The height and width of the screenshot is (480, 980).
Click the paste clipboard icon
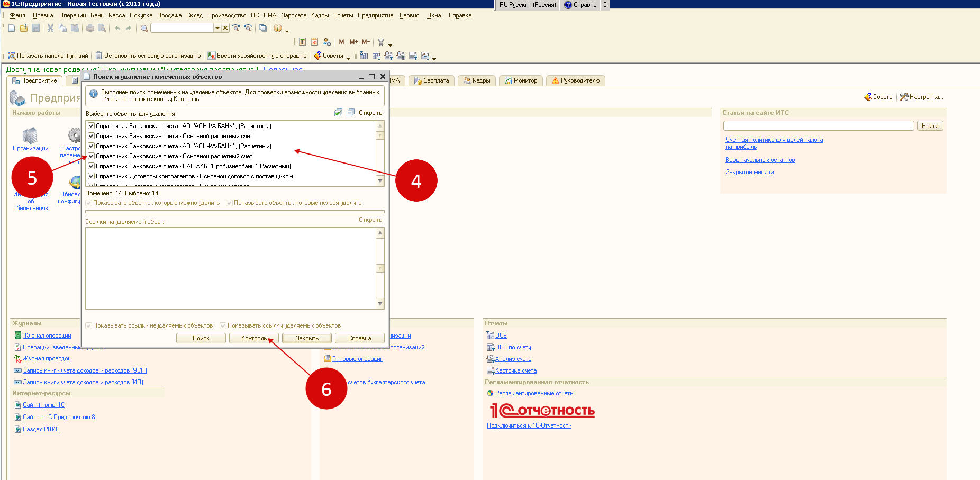[x=75, y=28]
